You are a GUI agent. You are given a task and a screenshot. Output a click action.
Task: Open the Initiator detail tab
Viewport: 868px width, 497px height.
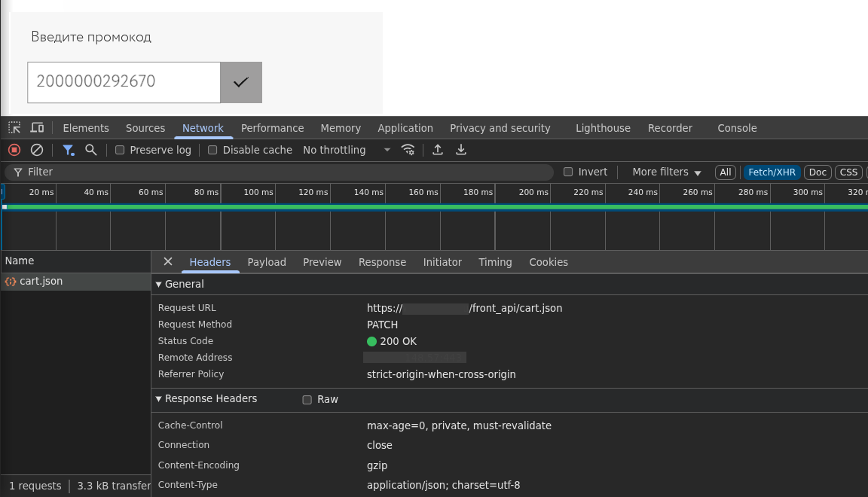click(x=442, y=262)
